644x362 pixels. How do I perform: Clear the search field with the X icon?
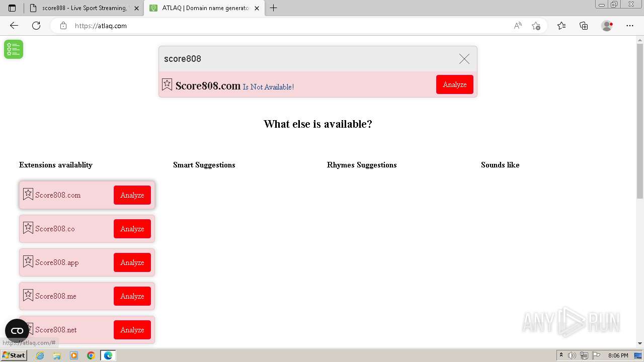click(464, 59)
